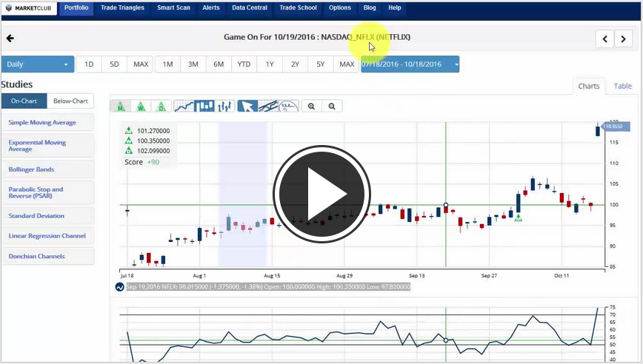Open the Alerts menu
This screenshot has height=364, width=643.
tap(211, 8)
